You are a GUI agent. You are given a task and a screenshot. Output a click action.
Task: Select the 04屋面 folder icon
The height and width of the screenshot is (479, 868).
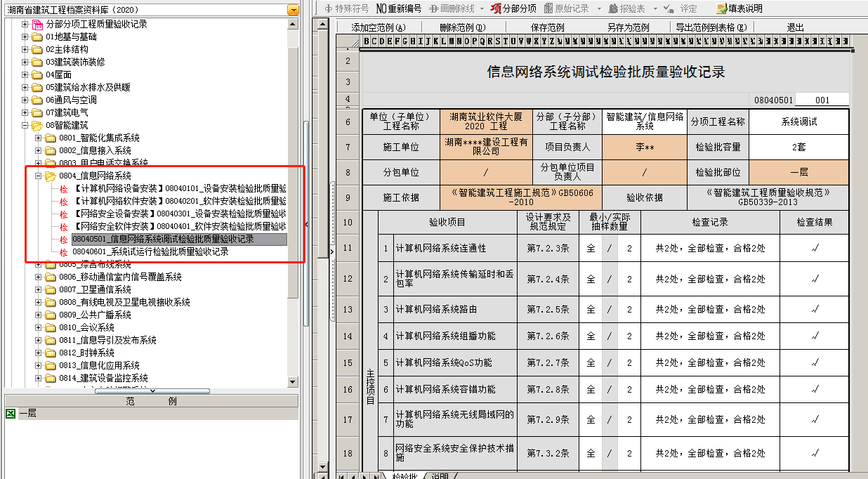(37, 74)
